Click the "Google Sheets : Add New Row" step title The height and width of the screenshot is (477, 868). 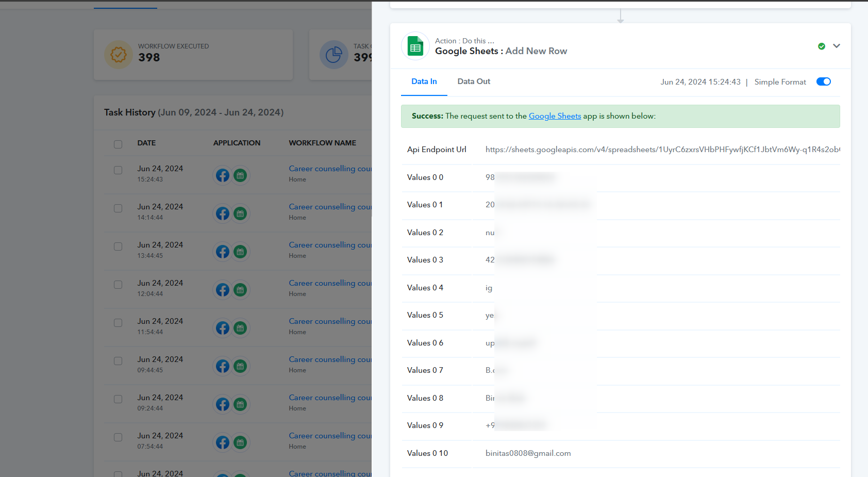click(x=501, y=51)
